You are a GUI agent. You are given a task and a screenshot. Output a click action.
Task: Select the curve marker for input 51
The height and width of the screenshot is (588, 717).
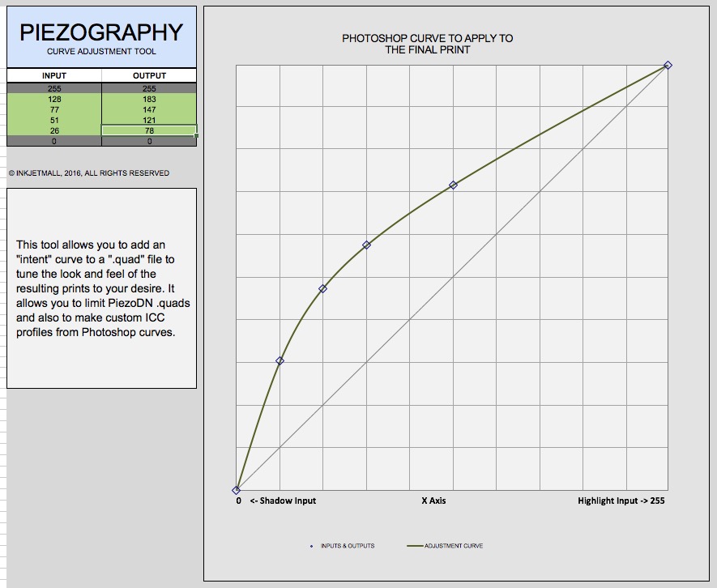coord(323,288)
